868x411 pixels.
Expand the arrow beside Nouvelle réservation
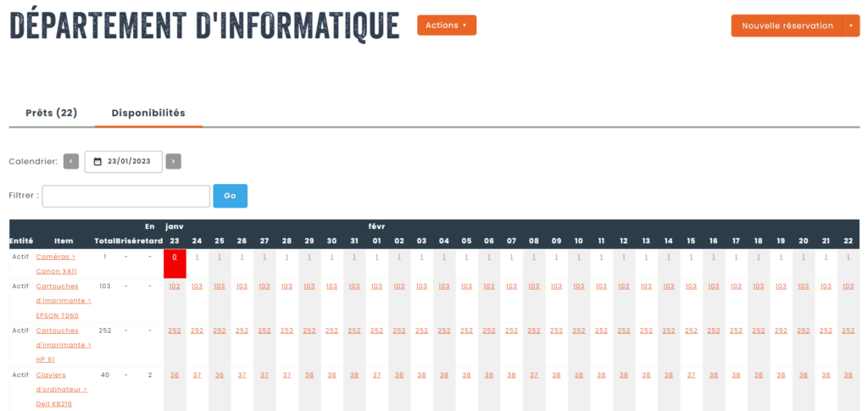click(x=851, y=25)
